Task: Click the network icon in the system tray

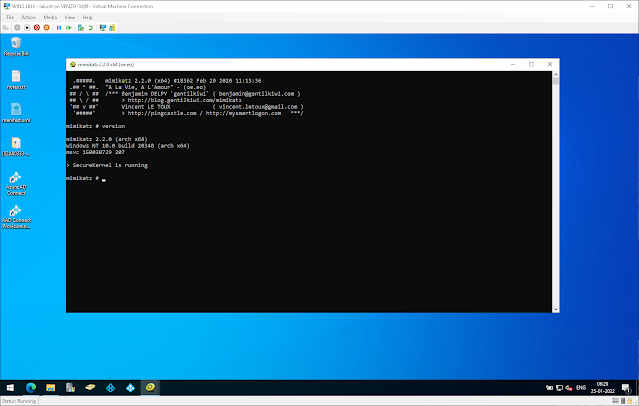Action: 560,388
